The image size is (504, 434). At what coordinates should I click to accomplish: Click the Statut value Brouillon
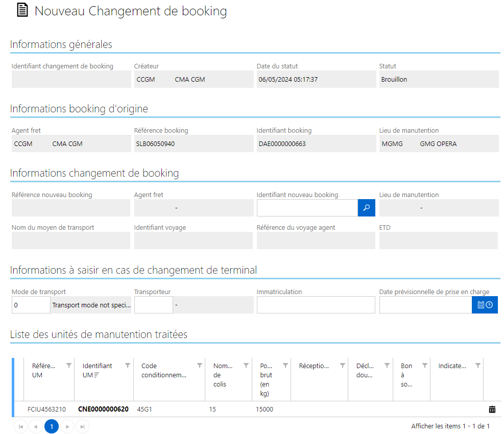394,80
